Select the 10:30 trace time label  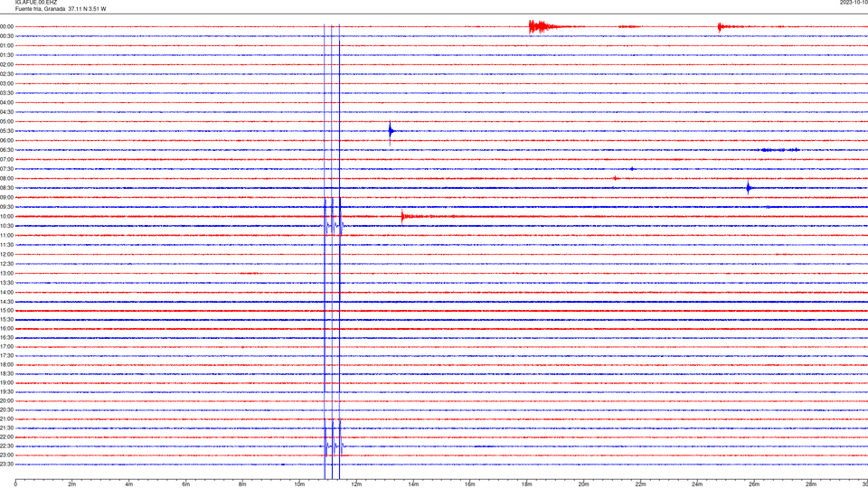(x=6, y=226)
